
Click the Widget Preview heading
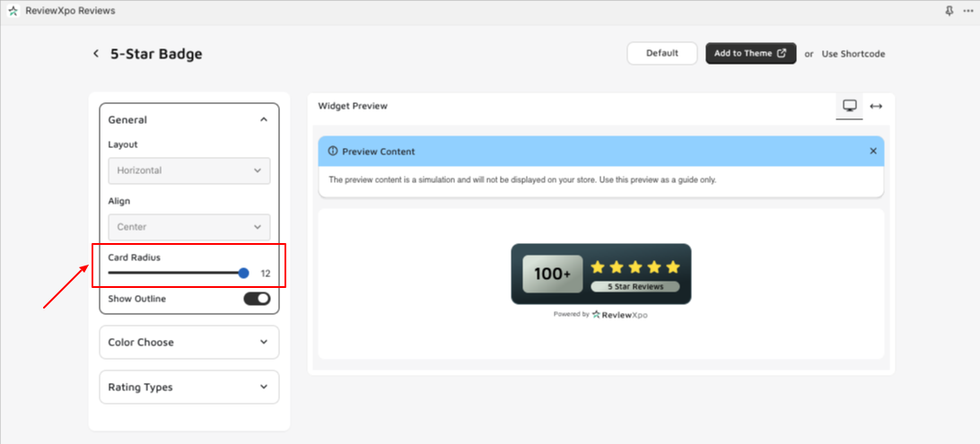[353, 106]
